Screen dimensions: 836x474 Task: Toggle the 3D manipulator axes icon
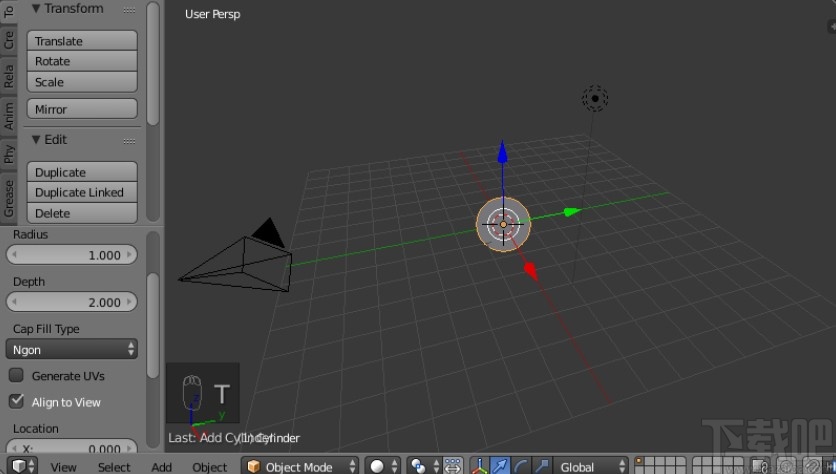(x=479, y=466)
